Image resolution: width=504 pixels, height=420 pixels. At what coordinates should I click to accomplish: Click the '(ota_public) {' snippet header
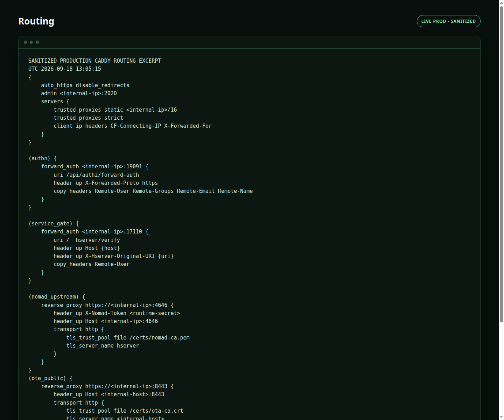(x=50, y=378)
